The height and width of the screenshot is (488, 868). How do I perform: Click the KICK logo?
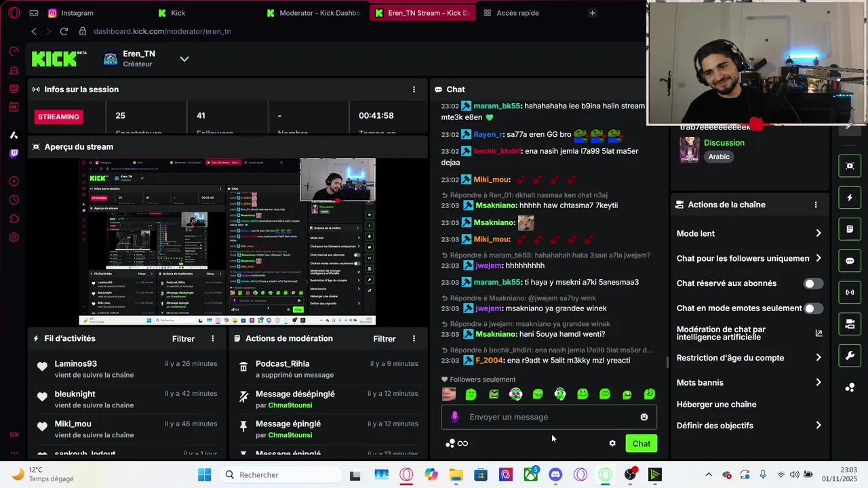(x=59, y=59)
